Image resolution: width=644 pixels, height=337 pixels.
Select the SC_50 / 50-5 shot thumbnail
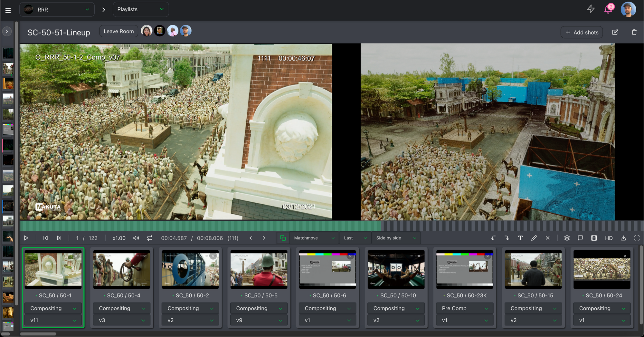point(259,269)
